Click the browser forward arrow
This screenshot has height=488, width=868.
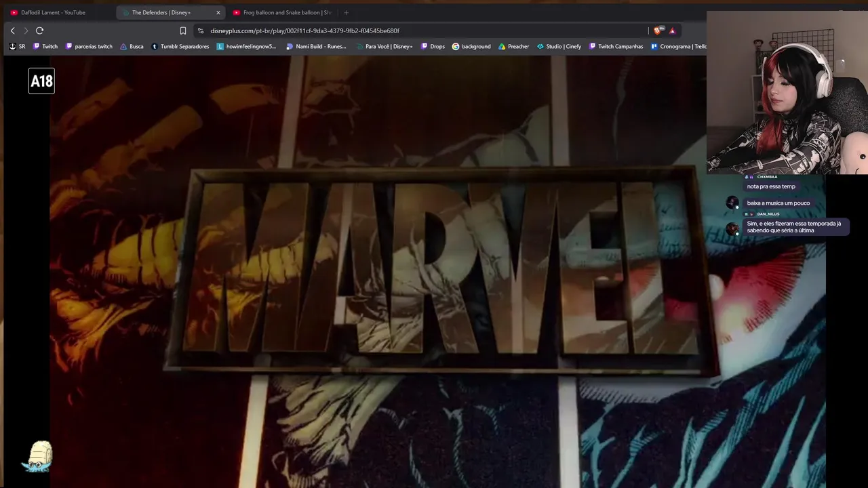point(26,30)
